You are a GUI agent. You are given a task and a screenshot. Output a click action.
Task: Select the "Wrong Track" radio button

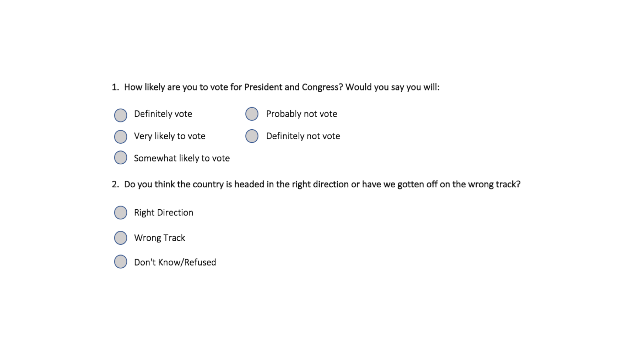tap(121, 238)
